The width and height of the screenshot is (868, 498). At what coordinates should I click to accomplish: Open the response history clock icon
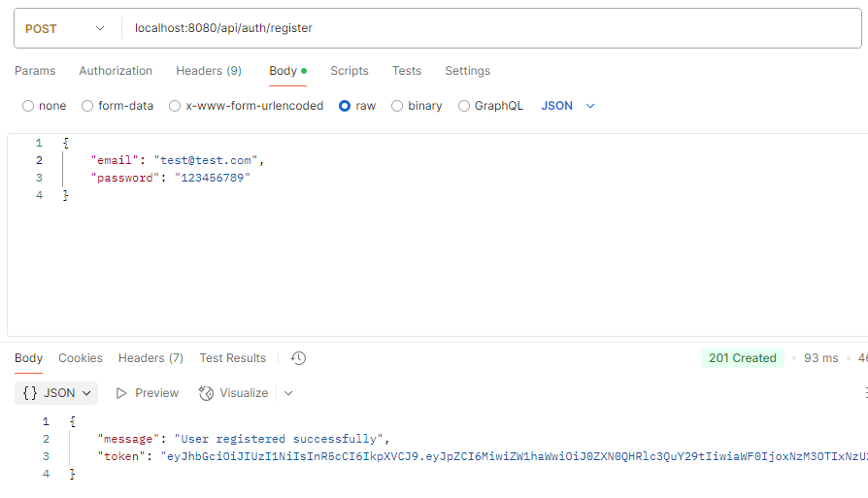pos(298,358)
